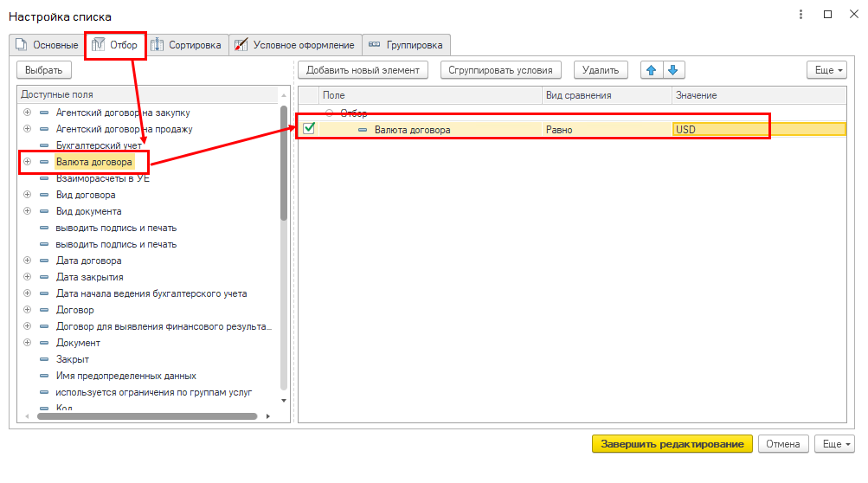Click scroll down arrow of fields list

(x=284, y=401)
